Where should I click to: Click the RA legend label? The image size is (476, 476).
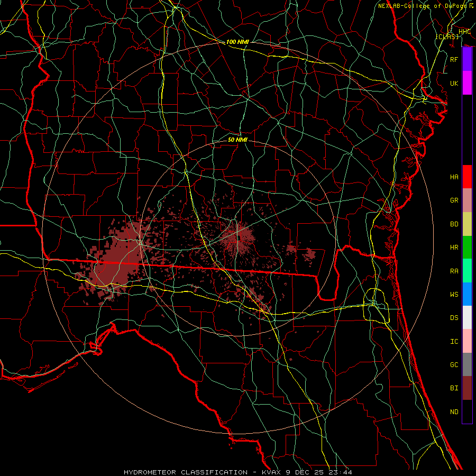click(x=454, y=271)
